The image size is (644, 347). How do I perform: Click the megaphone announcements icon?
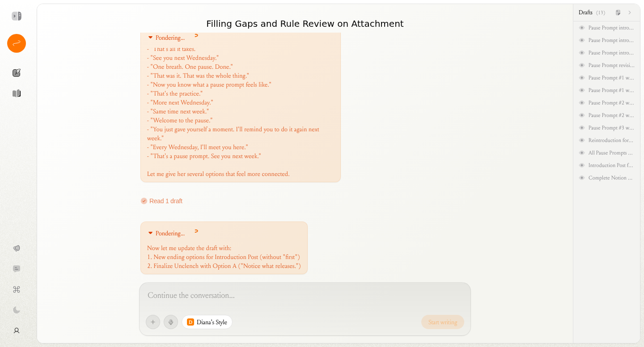coord(17,248)
